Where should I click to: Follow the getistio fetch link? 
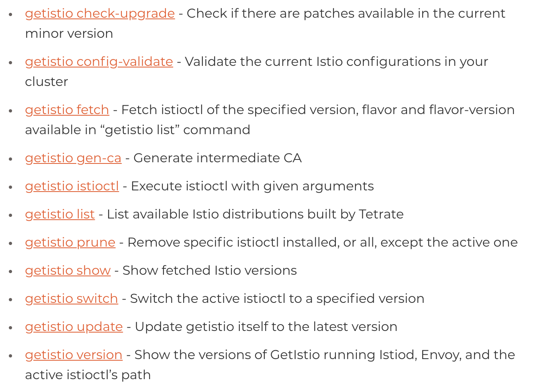67,110
